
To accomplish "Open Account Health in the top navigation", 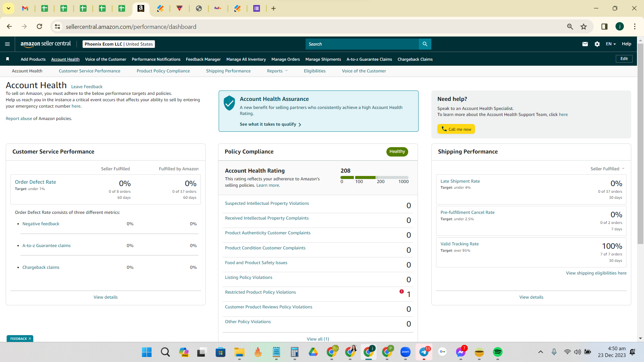I will click(x=65, y=59).
